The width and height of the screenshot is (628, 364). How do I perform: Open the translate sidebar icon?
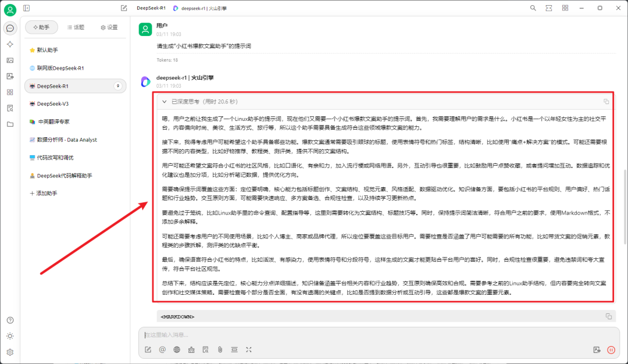[10, 76]
